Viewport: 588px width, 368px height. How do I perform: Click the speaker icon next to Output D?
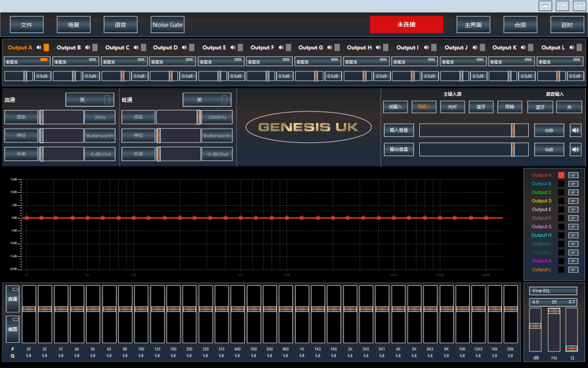[184, 47]
